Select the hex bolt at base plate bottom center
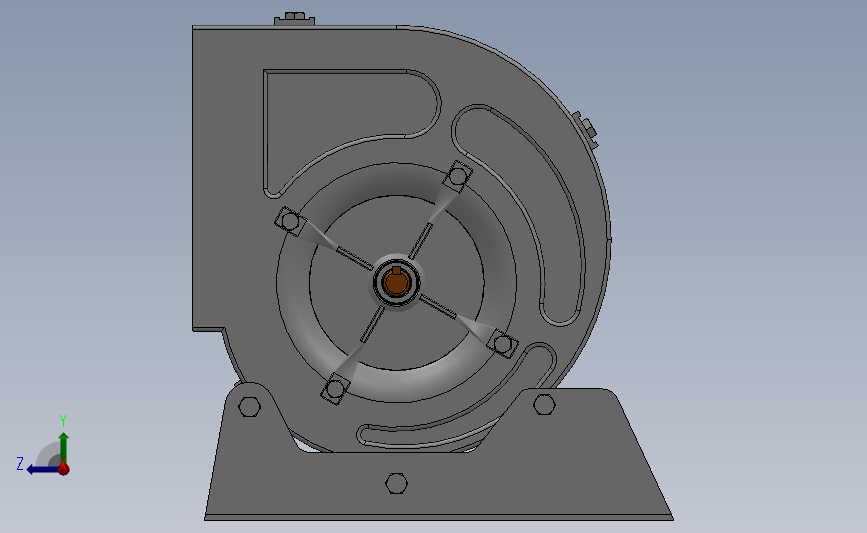The image size is (867, 533). point(396,483)
